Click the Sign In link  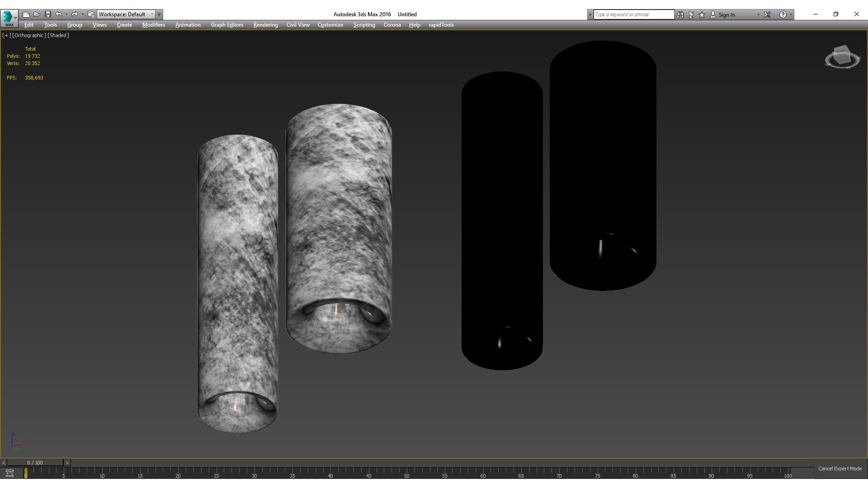click(726, 14)
